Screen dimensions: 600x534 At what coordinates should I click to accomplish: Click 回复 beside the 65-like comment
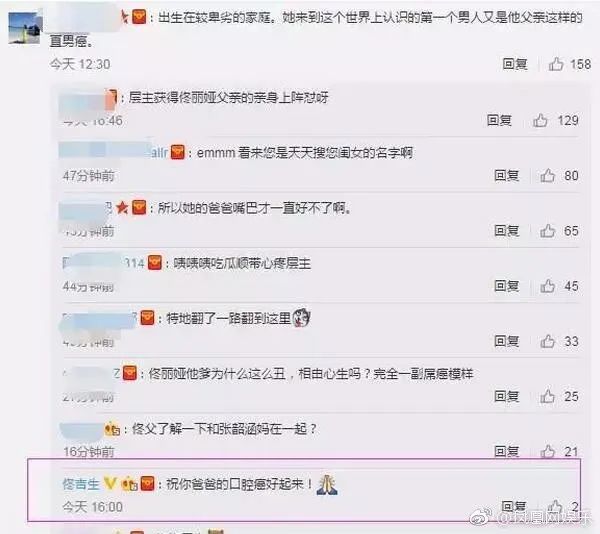pos(507,231)
